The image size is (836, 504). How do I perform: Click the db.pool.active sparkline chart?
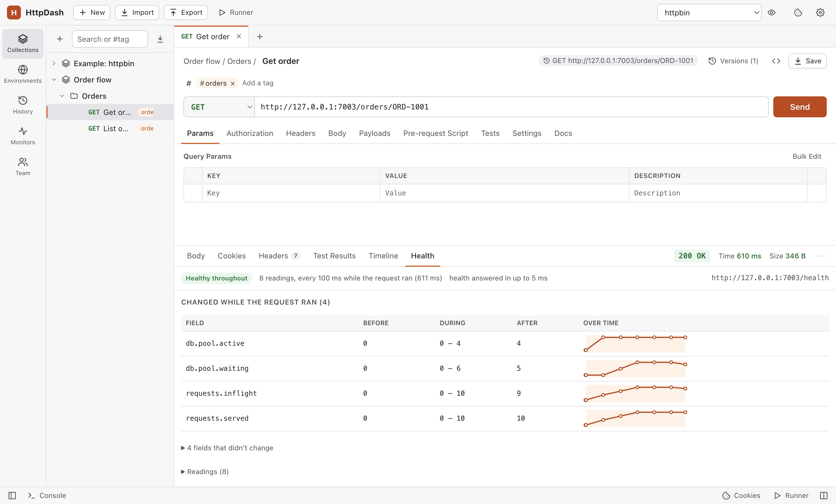point(635,344)
